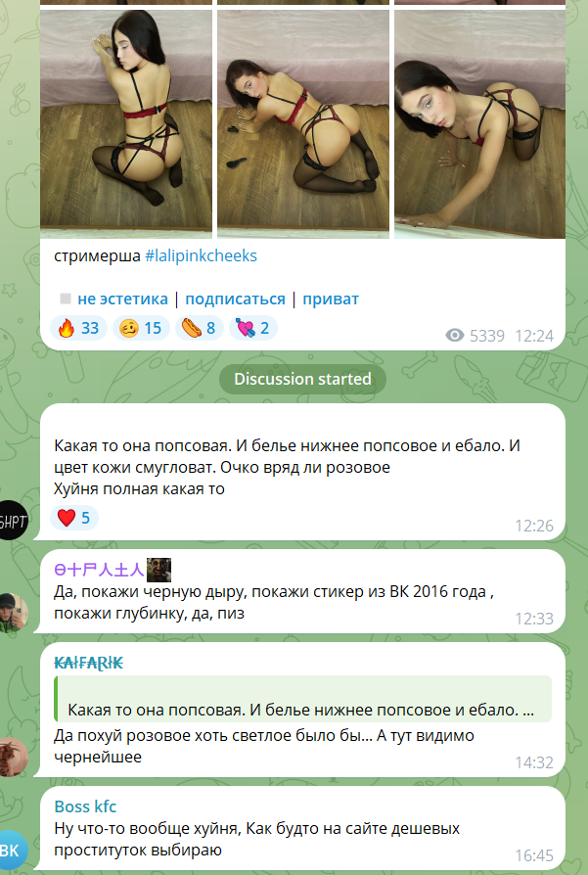Open the right-hand photo in the post

pyautogui.click(x=479, y=124)
